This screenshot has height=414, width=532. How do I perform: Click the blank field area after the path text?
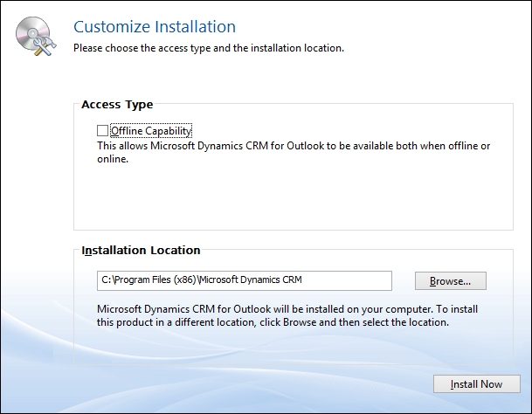pyautogui.click(x=346, y=280)
